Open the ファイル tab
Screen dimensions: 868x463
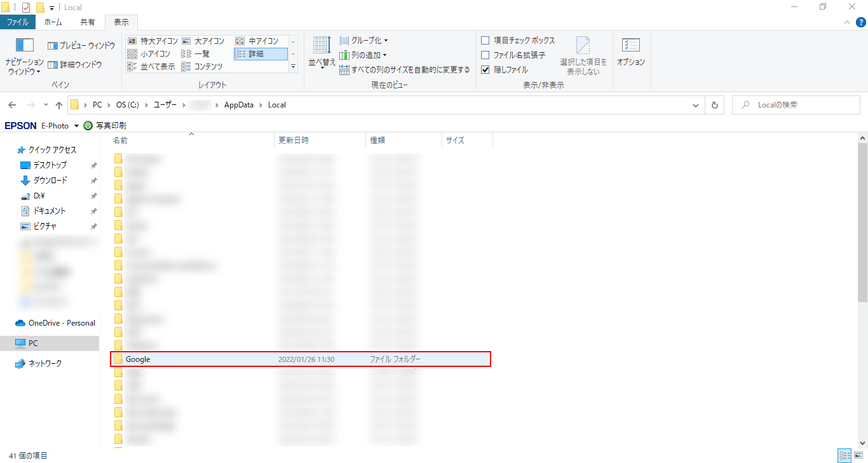click(18, 22)
